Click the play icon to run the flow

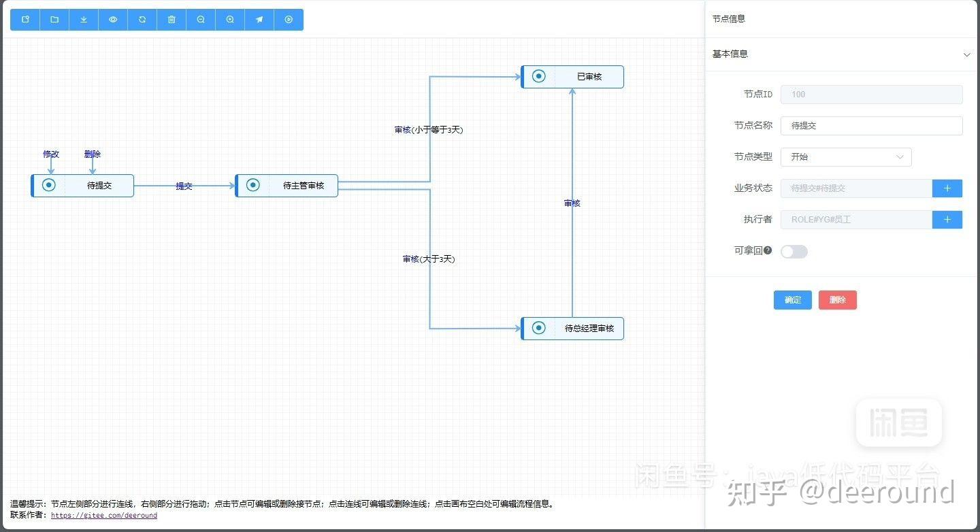click(x=288, y=20)
